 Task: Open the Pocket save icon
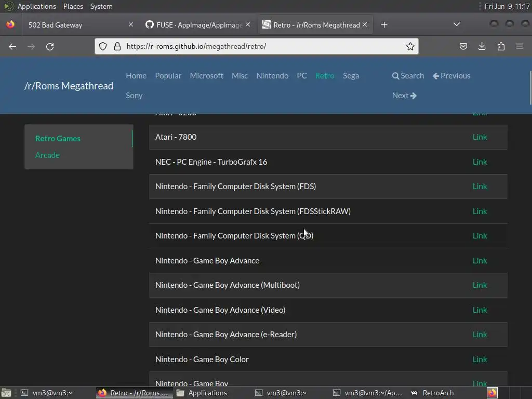click(x=463, y=46)
